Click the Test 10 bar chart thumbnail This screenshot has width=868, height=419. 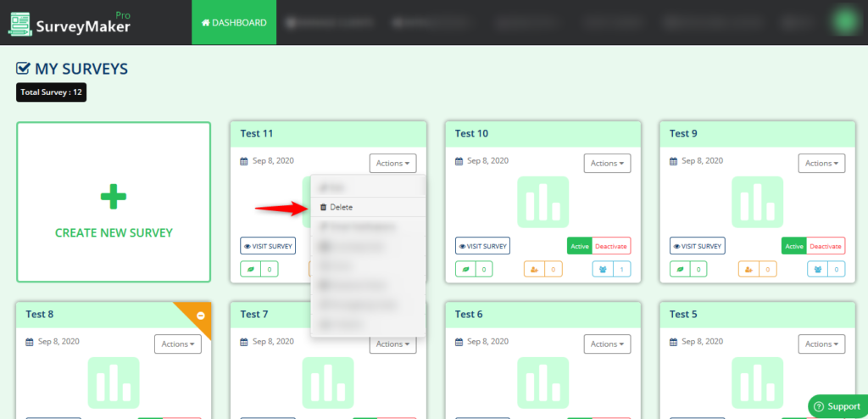pos(543,202)
